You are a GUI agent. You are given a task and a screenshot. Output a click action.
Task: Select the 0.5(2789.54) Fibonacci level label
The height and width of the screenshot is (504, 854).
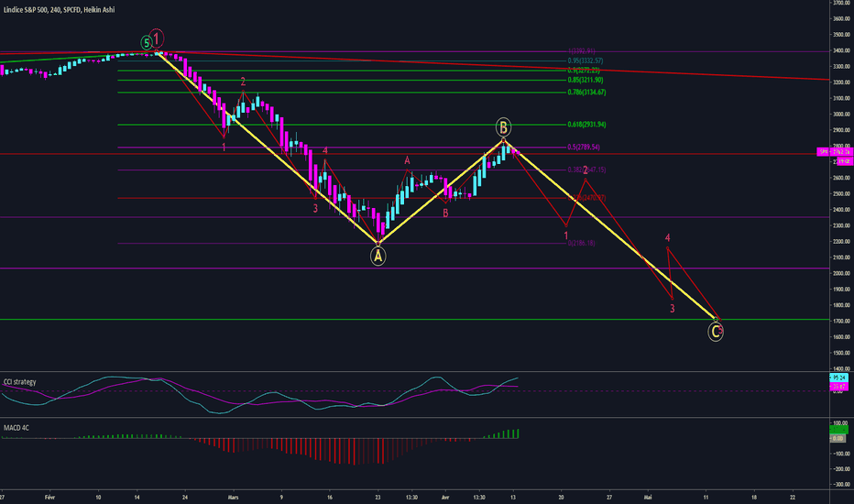pyautogui.click(x=584, y=148)
